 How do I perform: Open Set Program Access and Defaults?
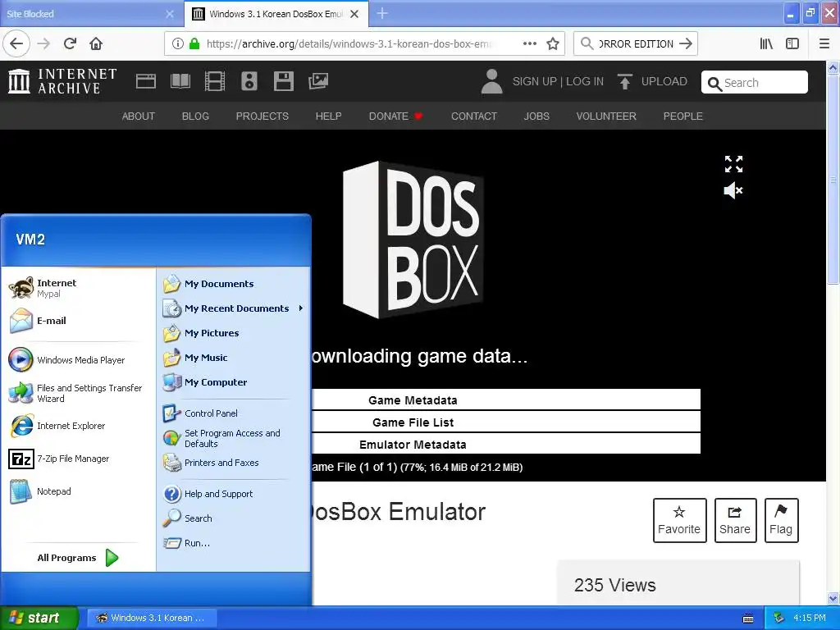pos(234,438)
